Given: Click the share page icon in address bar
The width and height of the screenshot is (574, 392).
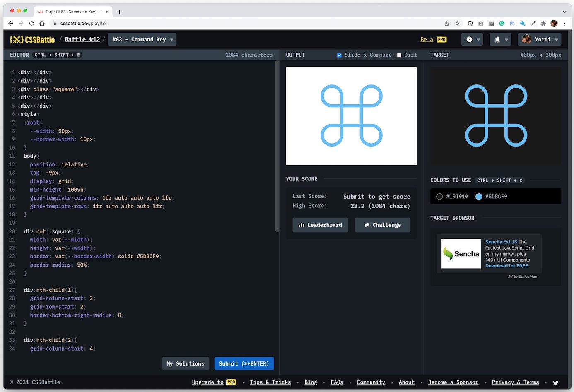Looking at the screenshot, I should point(446,24).
